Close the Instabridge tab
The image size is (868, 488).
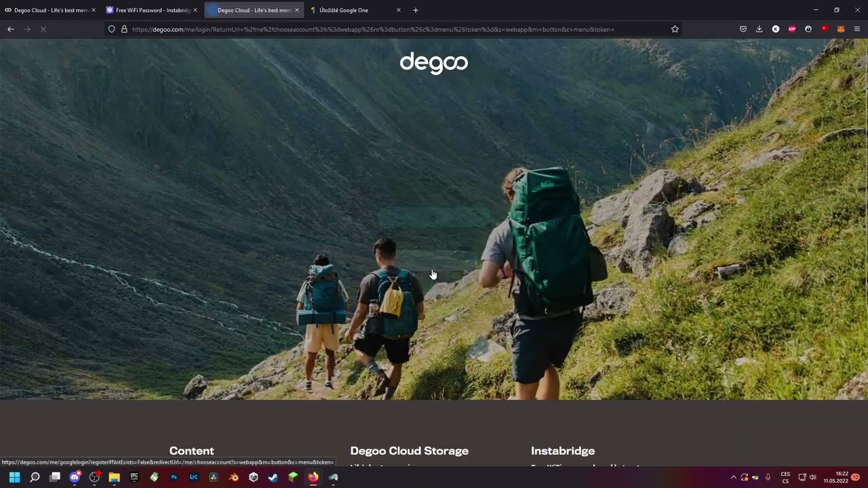195,10
